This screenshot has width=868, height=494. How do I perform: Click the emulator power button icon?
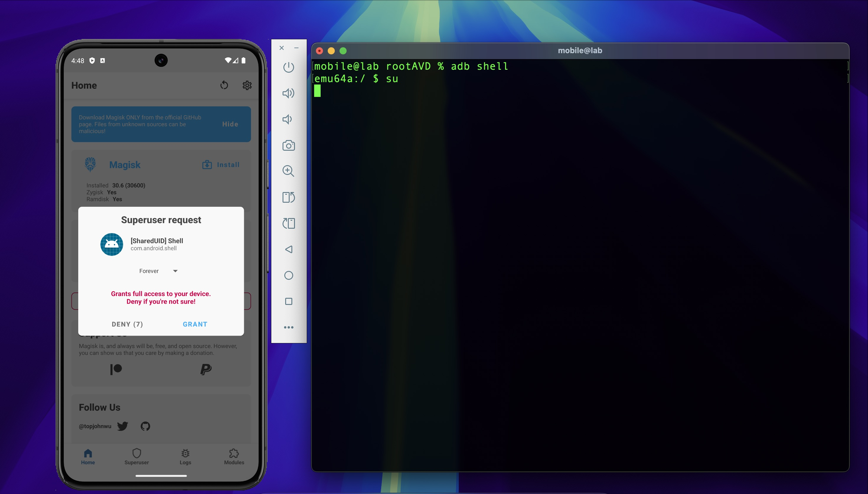click(288, 67)
